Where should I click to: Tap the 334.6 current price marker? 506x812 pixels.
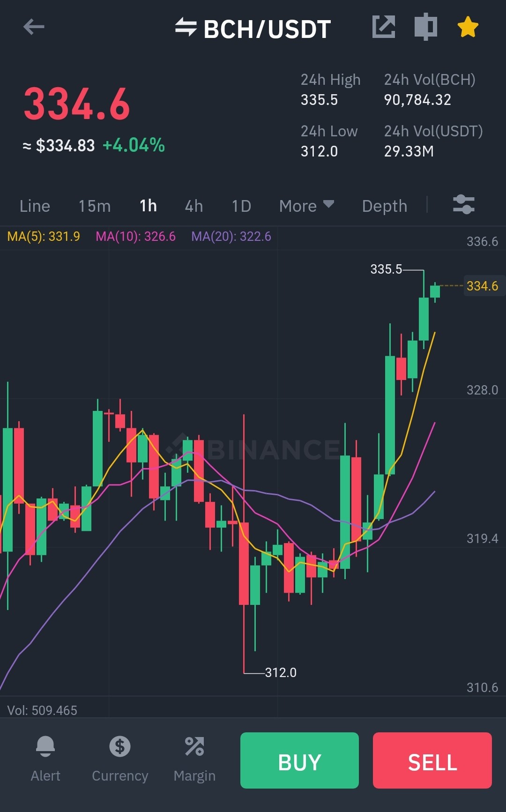point(482,286)
